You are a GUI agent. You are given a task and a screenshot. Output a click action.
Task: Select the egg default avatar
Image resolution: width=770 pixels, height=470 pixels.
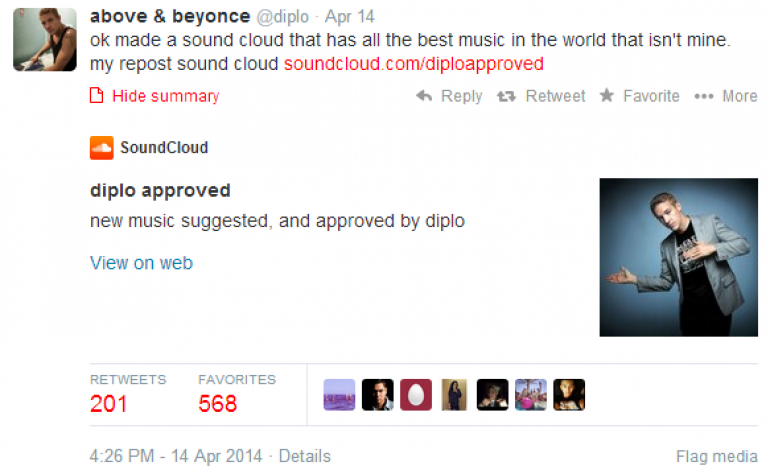(416, 395)
